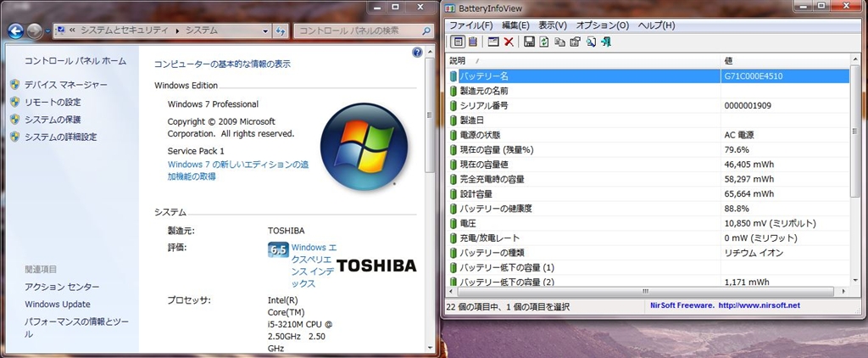Viewport: 868px width, 358px height.
Task: Save selected items with floppy disk icon
Action: click(x=529, y=42)
